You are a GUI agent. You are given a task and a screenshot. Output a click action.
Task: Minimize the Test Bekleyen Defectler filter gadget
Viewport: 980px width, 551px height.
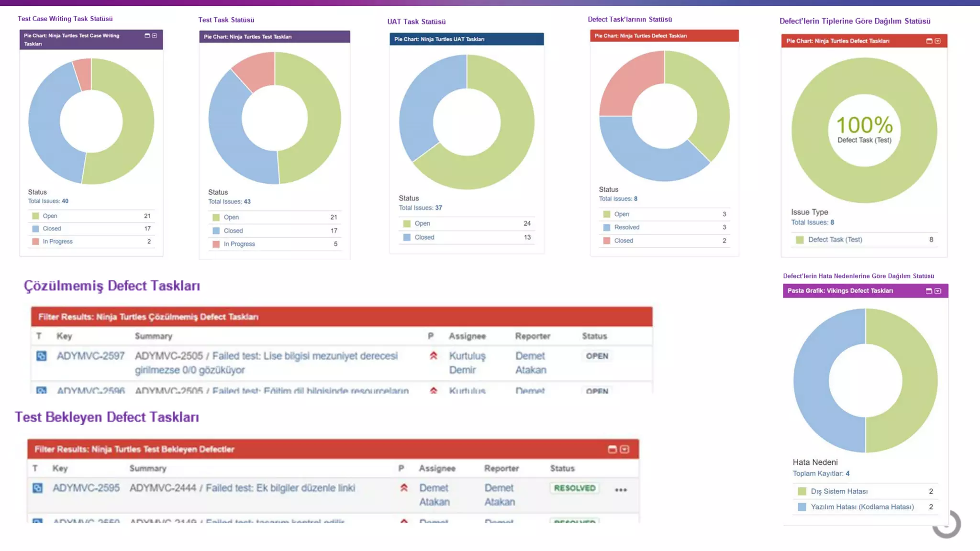(612, 449)
